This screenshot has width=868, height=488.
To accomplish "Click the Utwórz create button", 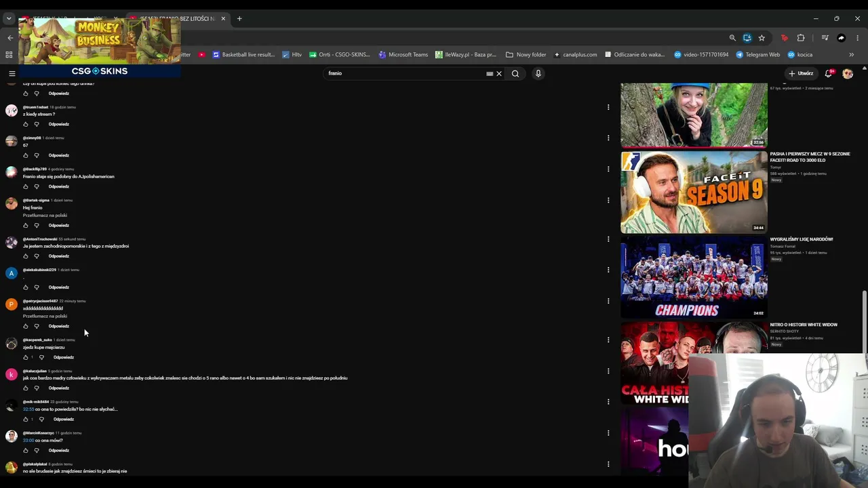I will (x=801, y=73).
